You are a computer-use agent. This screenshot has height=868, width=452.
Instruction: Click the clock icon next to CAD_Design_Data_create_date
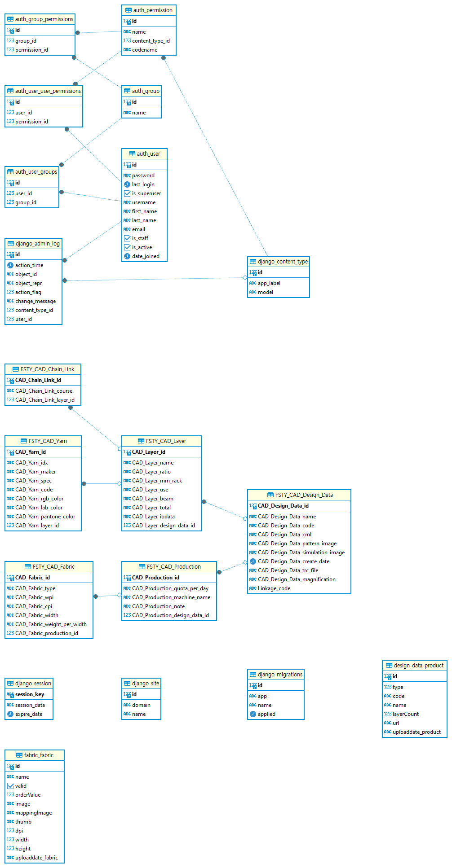click(253, 561)
